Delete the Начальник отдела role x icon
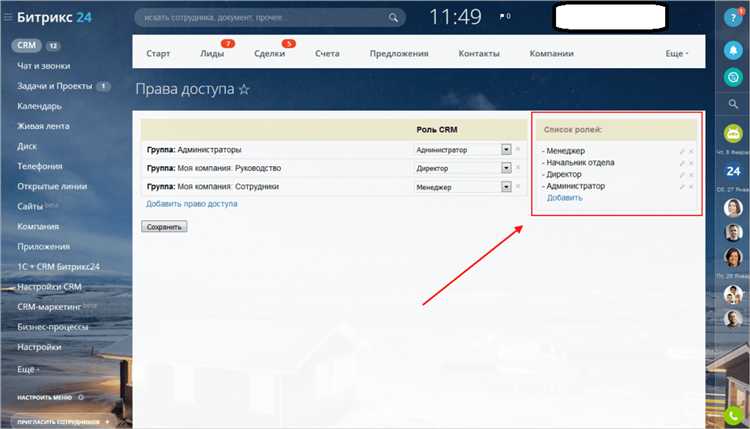750x429 pixels. [x=691, y=163]
